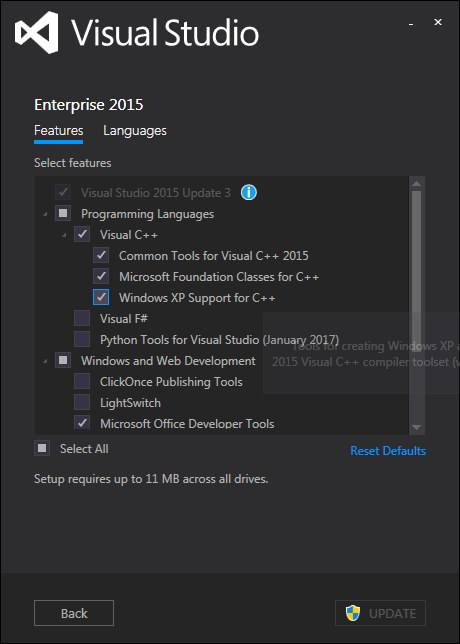Screen dimensions: 460x644
Task: Click the Visual Studio logo icon
Action: coord(37,32)
